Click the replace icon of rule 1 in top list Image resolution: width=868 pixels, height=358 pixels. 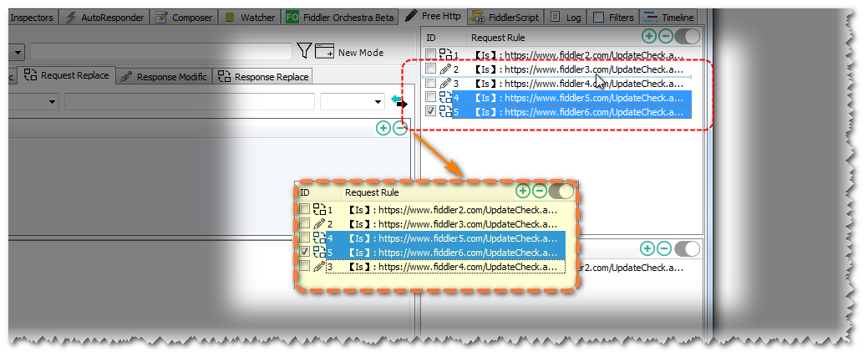coord(445,54)
